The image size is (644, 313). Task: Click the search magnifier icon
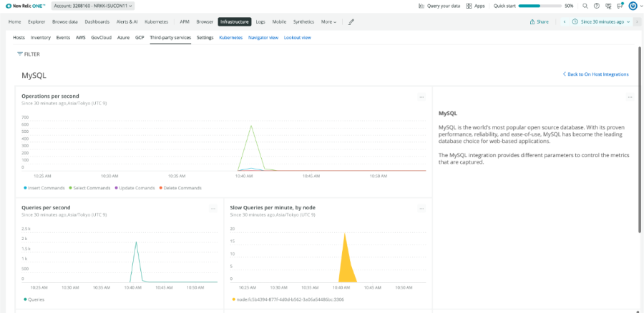(585, 6)
